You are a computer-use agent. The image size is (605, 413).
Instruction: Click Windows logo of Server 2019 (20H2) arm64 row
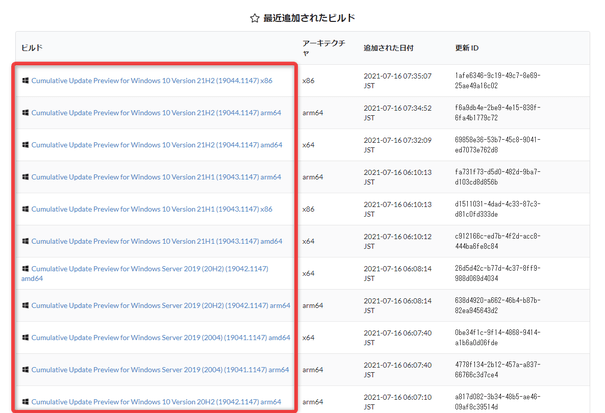click(x=25, y=305)
